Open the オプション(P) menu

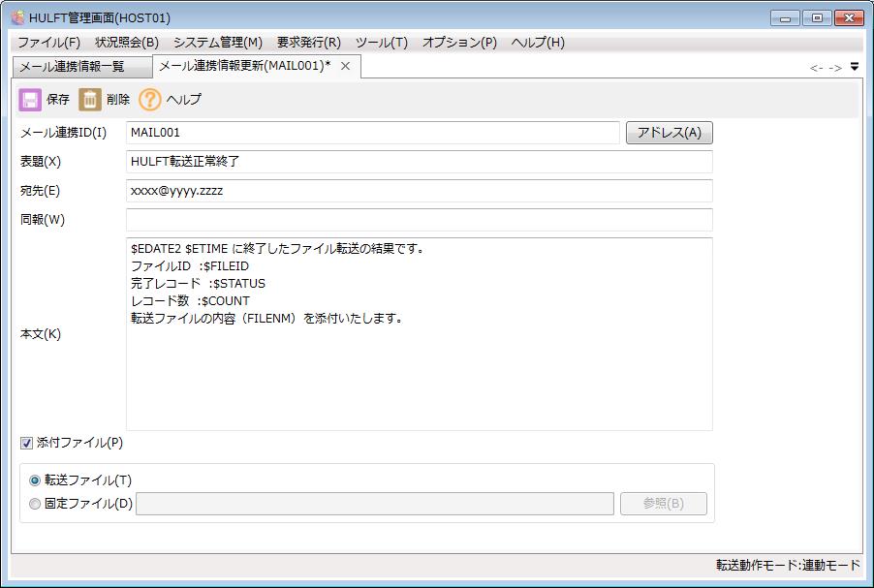click(460, 43)
